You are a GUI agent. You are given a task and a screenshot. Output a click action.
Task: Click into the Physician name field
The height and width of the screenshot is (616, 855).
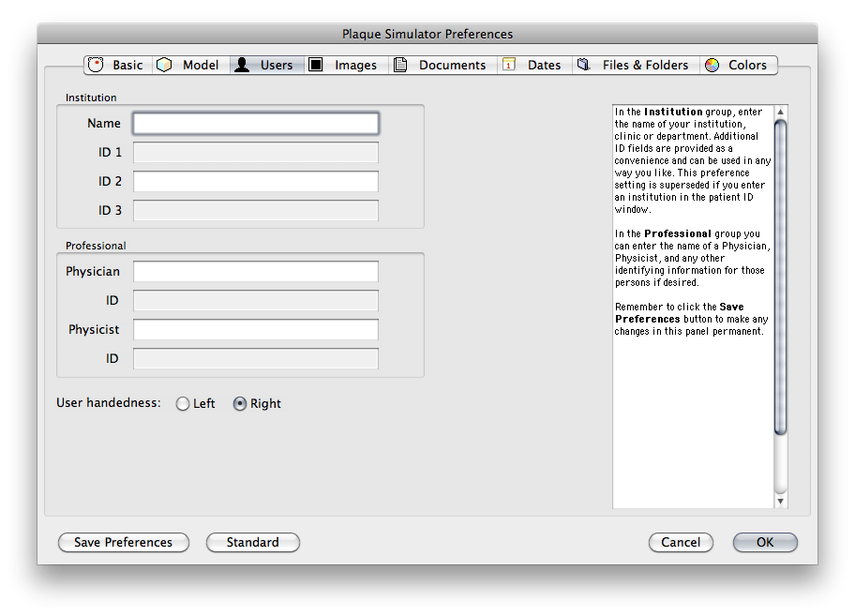tap(256, 272)
